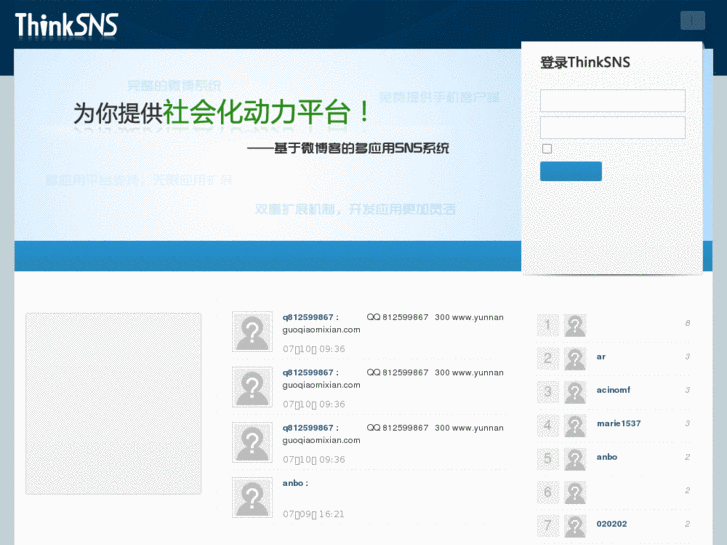Open user marie1537 in ranking list
This screenshot has height=545, width=727.
pyautogui.click(x=619, y=423)
